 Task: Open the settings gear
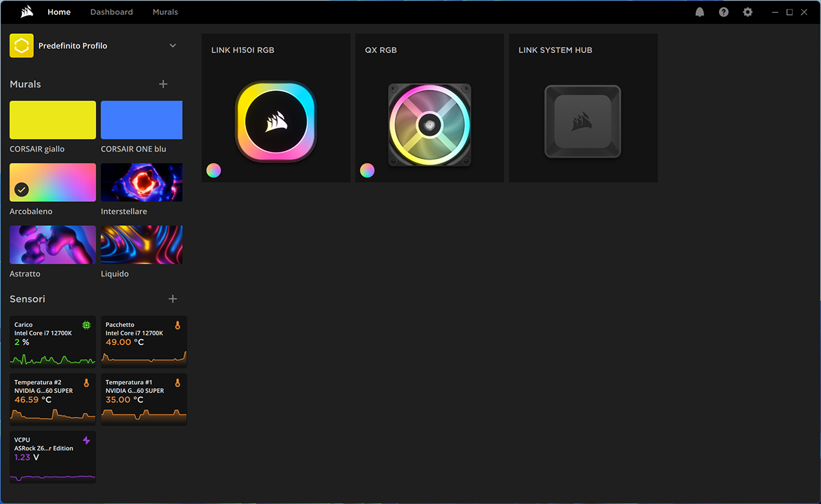pos(747,12)
